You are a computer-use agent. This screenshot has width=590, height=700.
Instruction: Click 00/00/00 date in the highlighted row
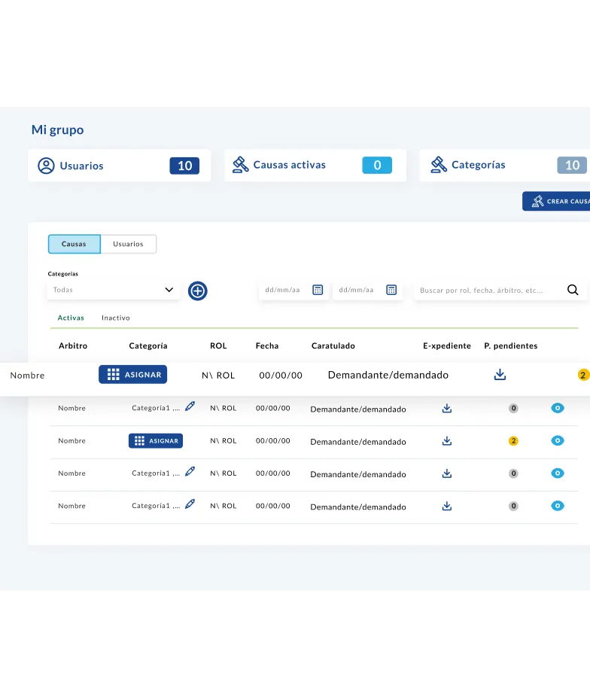pos(281,376)
